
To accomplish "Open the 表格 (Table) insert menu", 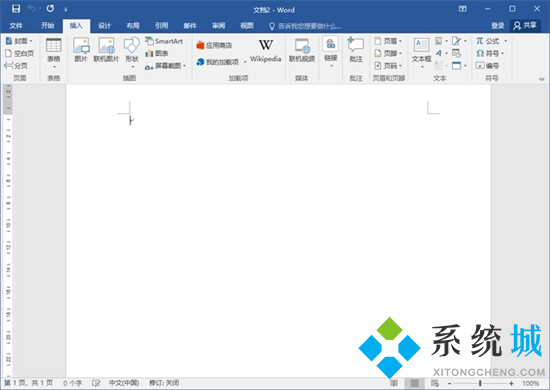I will click(54, 53).
